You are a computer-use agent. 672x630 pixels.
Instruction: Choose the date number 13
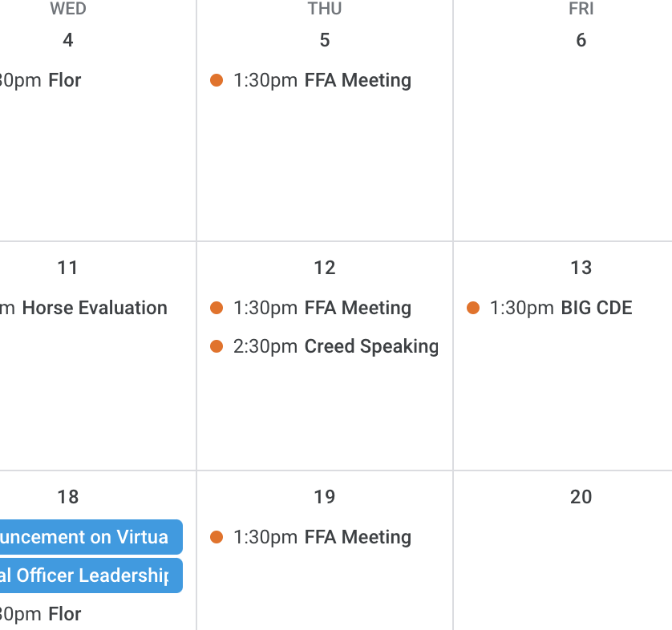click(x=581, y=268)
